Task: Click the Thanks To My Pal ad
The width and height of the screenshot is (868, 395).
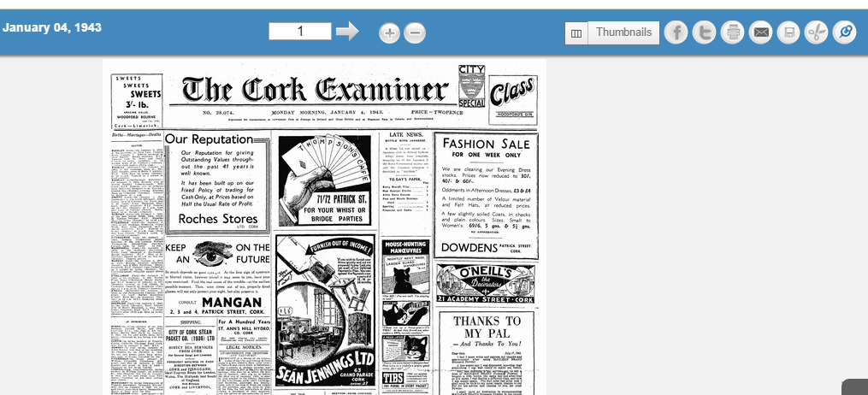Action: [487, 353]
